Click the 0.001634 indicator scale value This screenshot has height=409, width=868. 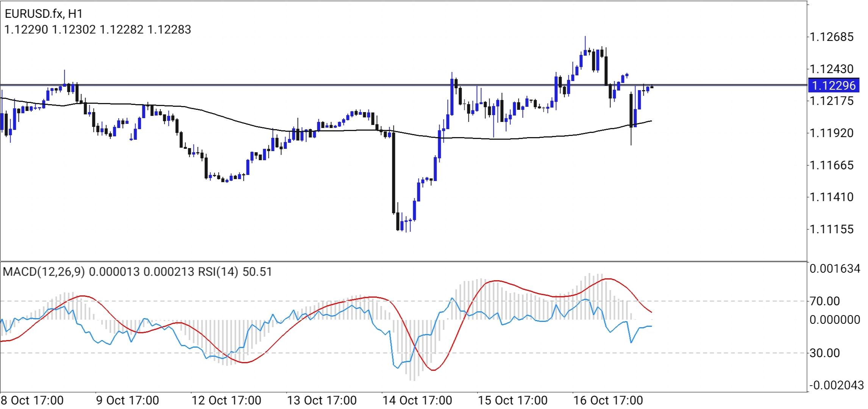(835, 269)
